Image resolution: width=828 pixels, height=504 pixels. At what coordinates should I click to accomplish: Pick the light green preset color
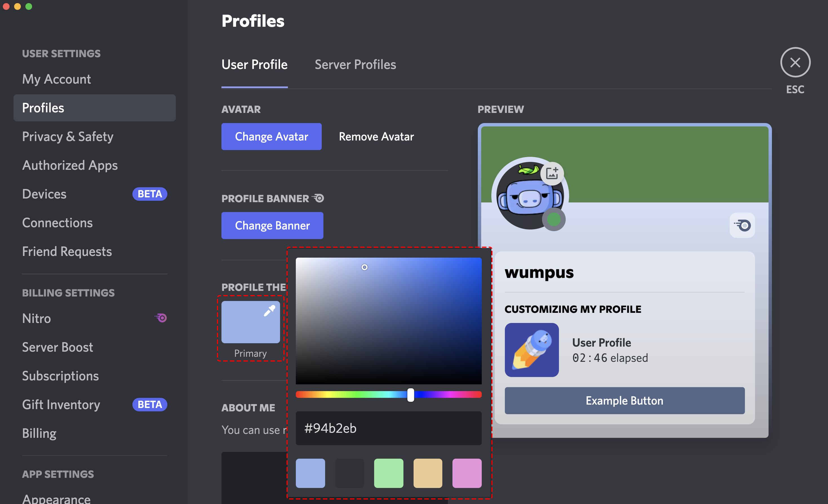click(389, 473)
